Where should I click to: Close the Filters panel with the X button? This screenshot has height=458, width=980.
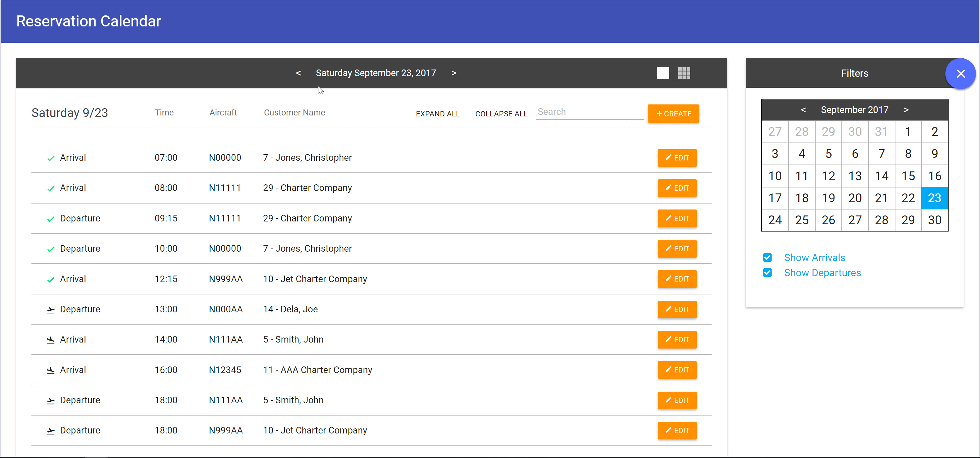[960, 74]
